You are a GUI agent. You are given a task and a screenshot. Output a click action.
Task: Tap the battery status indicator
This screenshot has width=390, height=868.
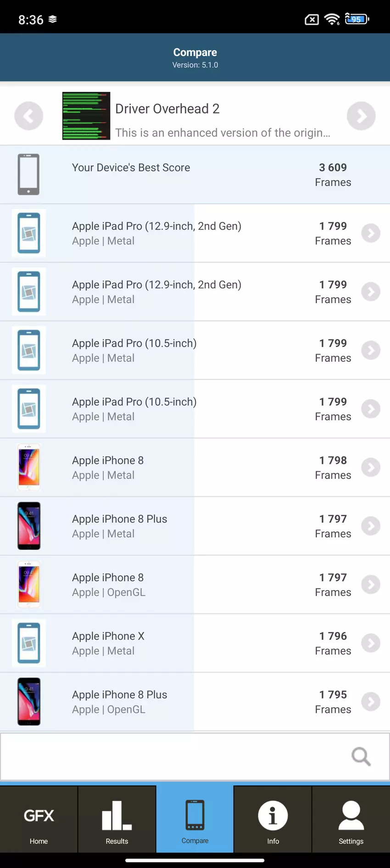[x=357, y=19]
